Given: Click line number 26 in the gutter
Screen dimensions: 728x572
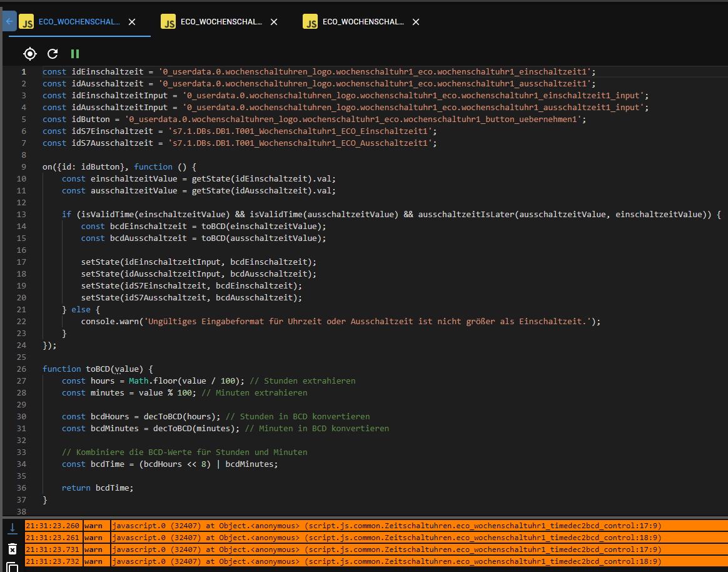Looking at the screenshot, I should pos(23,369).
